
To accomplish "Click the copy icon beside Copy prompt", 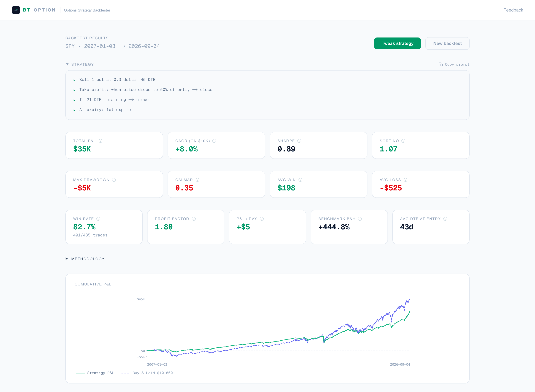I will [x=441, y=65].
